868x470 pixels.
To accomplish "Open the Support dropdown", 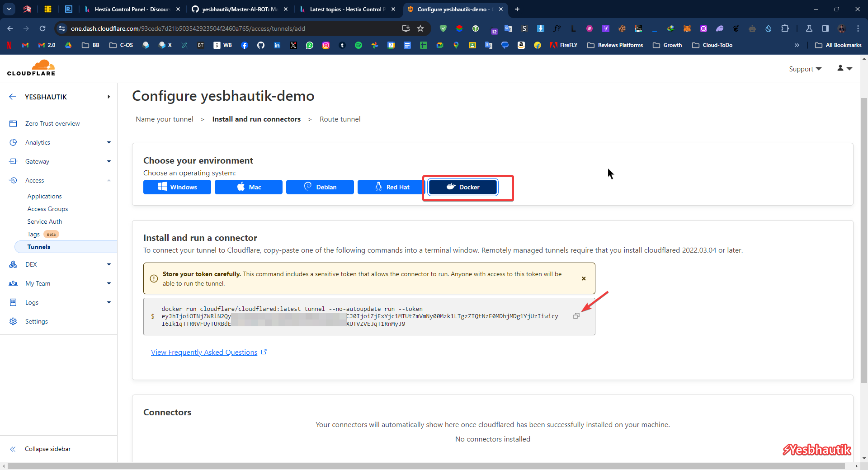I will 805,69.
